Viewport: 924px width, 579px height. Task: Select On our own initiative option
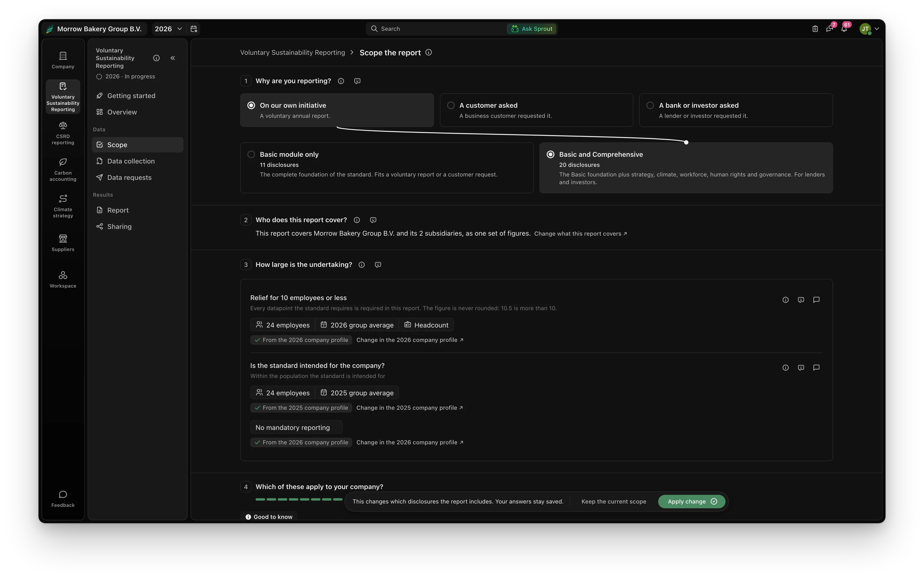[337, 110]
